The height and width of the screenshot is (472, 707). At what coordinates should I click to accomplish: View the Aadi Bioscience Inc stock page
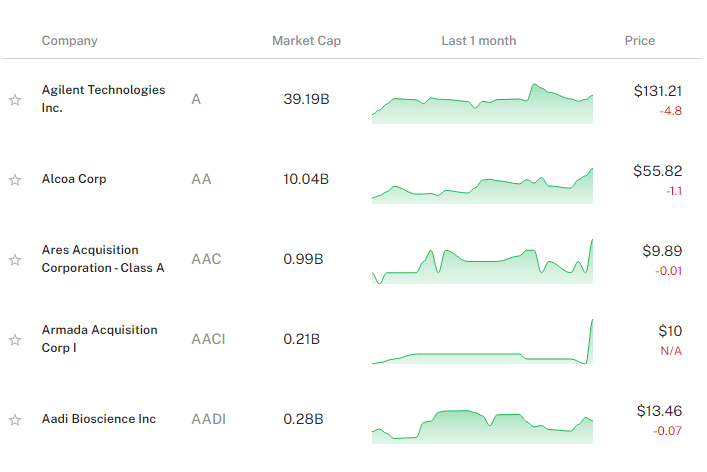click(x=98, y=419)
